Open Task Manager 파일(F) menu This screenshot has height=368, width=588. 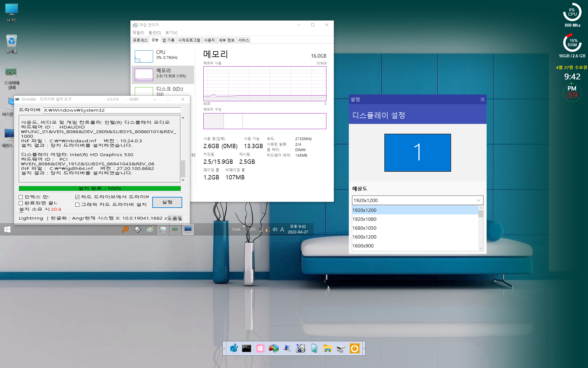click(x=138, y=33)
